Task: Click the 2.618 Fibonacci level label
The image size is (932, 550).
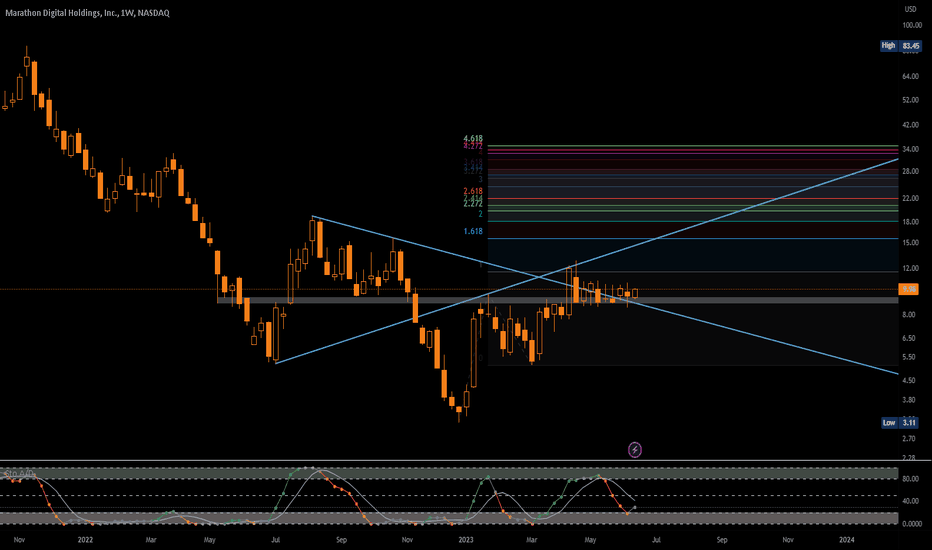Action: pos(473,191)
